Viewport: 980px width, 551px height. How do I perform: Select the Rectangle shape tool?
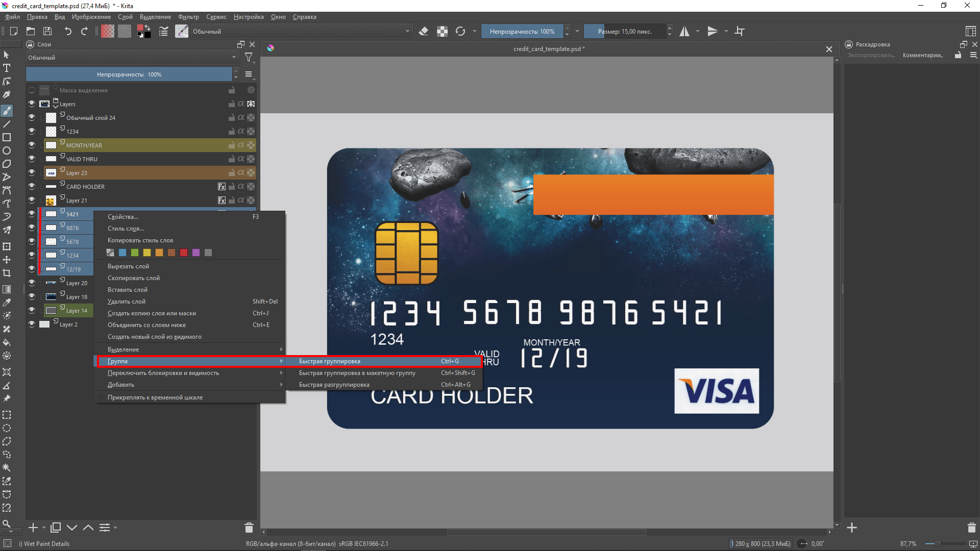7,137
